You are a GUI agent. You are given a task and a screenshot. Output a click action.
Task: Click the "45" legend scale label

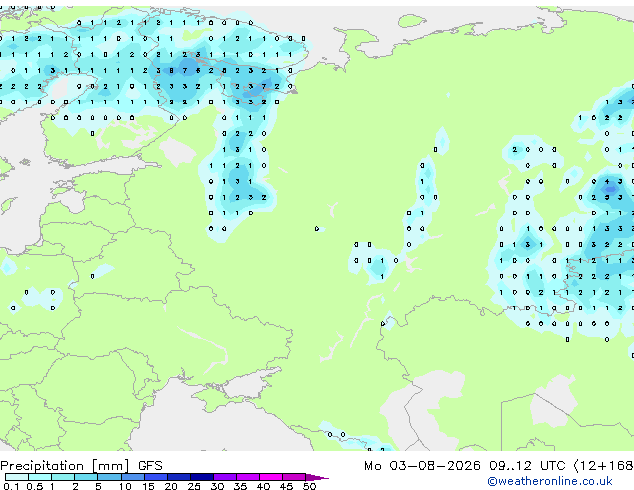tap(286, 486)
